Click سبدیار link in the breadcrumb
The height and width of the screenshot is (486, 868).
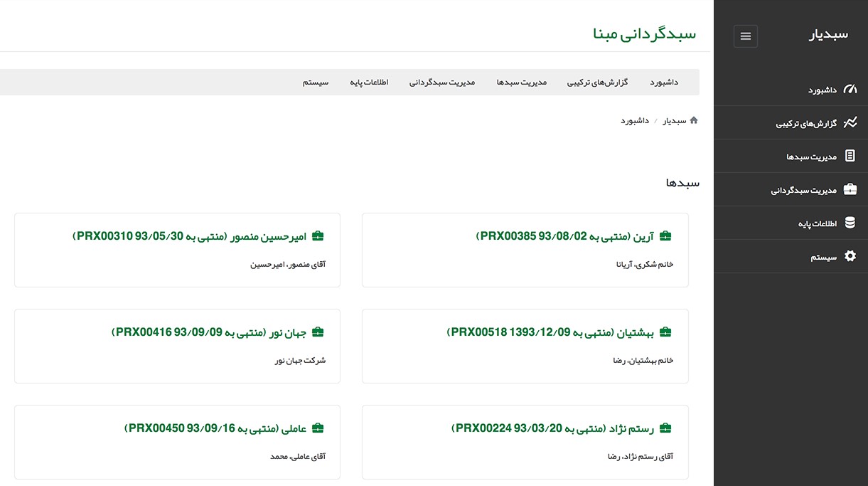tap(675, 121)
